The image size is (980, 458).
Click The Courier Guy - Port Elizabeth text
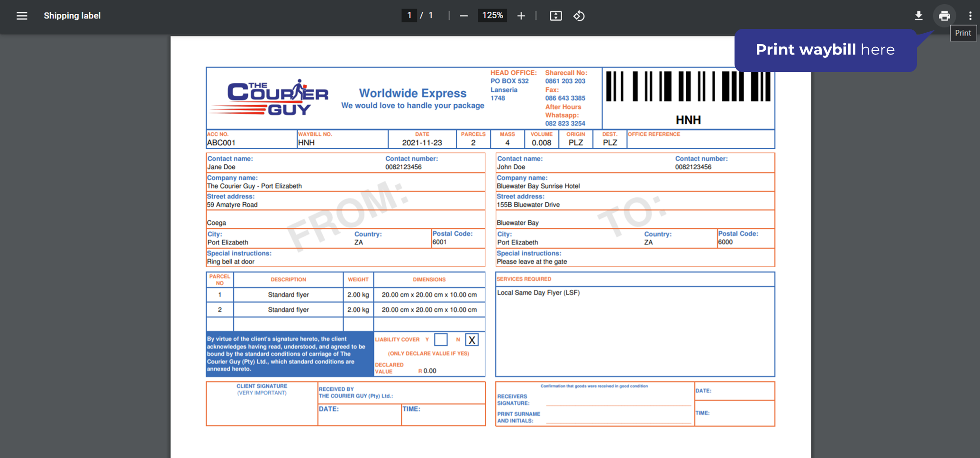[254, 186]
